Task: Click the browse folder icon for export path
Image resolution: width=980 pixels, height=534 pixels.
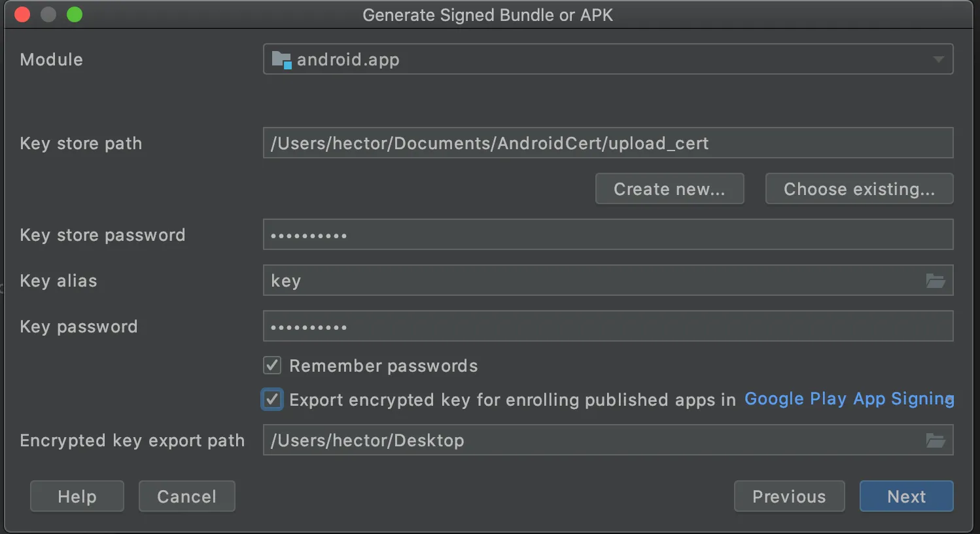Action: [x=936, y=440]
